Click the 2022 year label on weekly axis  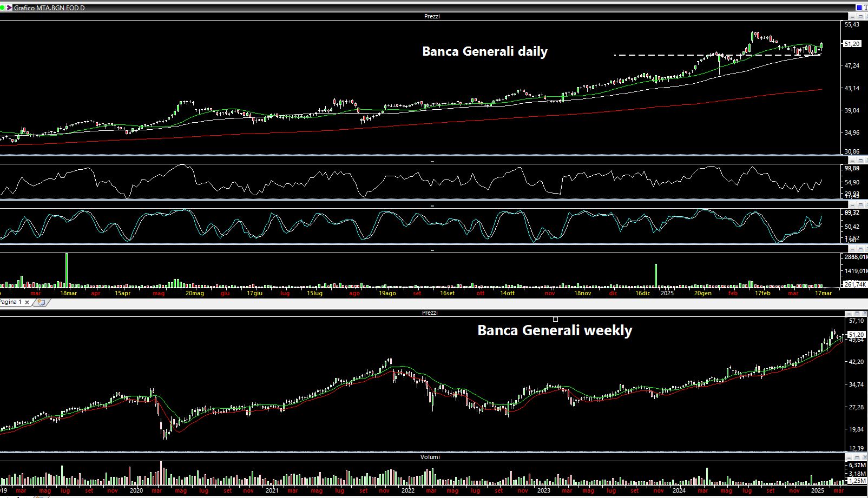[x=407, y=490]
